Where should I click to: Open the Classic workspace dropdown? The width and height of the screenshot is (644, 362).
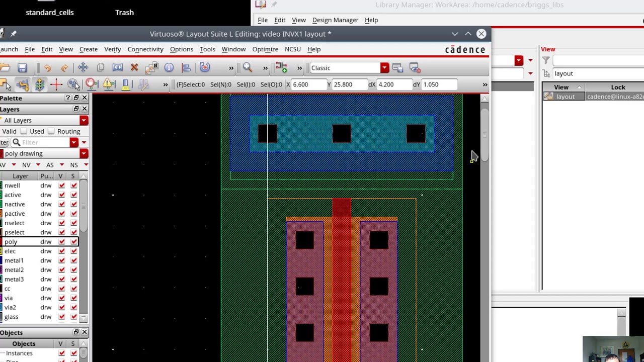tap(384, 68)
